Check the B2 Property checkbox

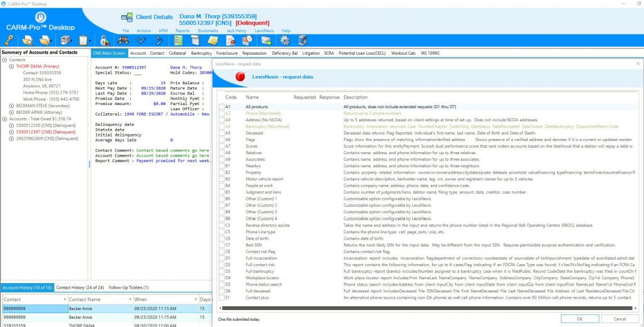222,172
